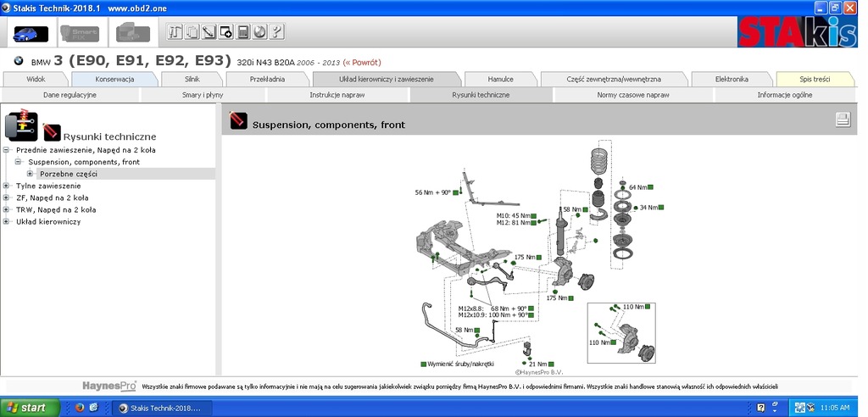The image size is (868, 417).
Task: Open the Informacje ogólne subtab
Action: [785, 95]
